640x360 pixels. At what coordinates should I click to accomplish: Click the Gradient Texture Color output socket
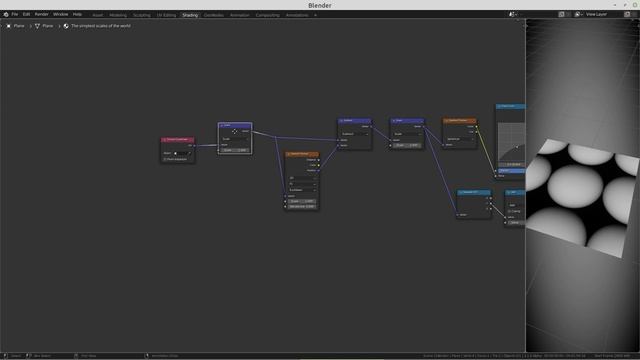click(x=476, y=127)
